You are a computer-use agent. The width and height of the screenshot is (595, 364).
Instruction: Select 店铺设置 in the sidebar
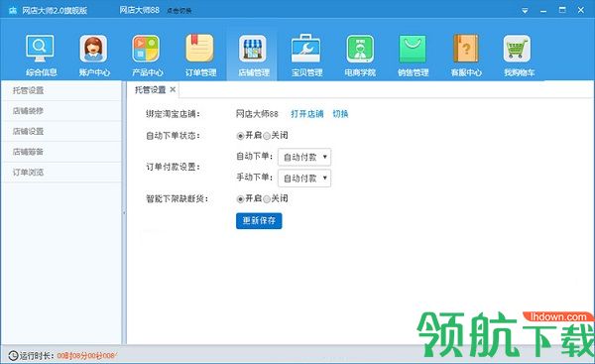(61, 131)
